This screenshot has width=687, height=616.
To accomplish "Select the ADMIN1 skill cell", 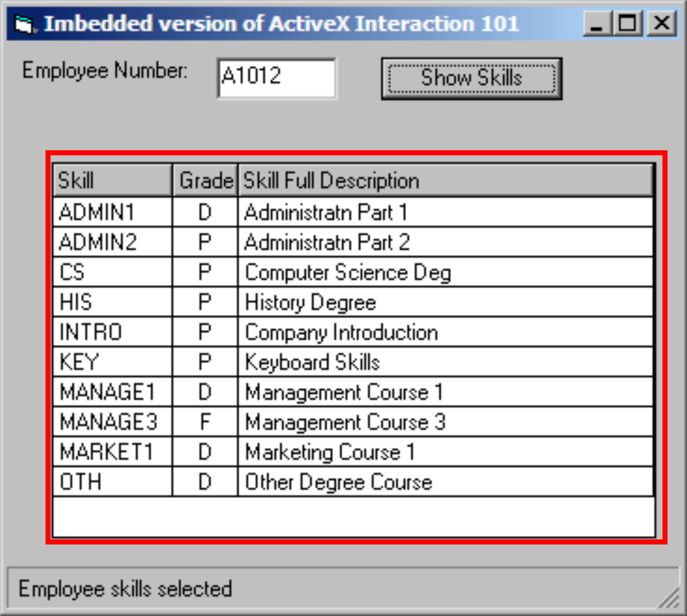I will (x=112, y=213).
